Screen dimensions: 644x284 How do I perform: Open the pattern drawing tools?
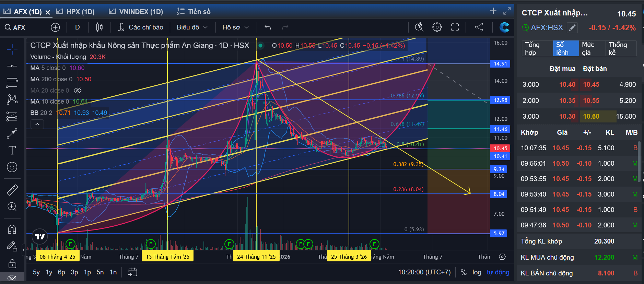(x=12, y=99)
